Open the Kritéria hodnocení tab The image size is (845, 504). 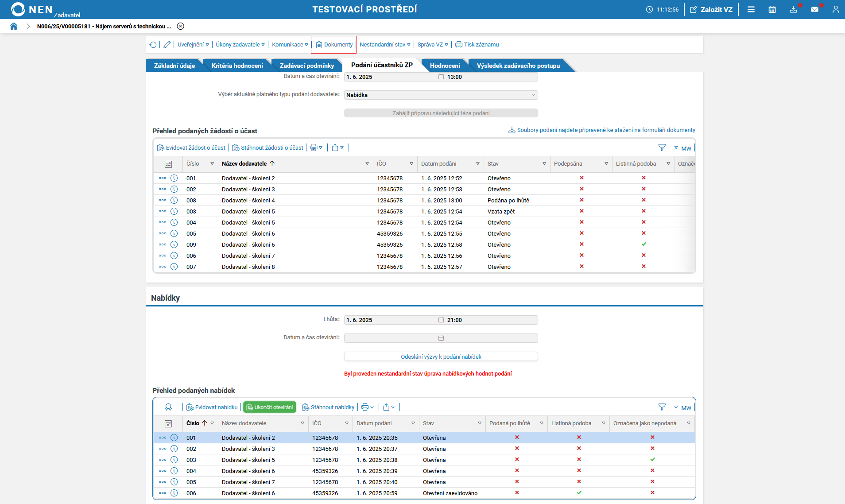pos(237,66)
